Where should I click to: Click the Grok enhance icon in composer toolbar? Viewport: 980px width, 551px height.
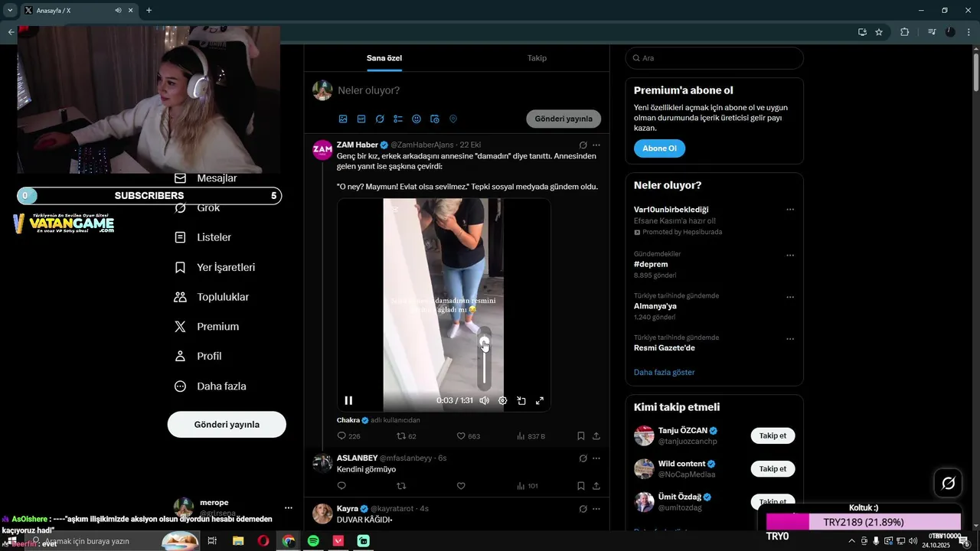(x=380, y=119)
